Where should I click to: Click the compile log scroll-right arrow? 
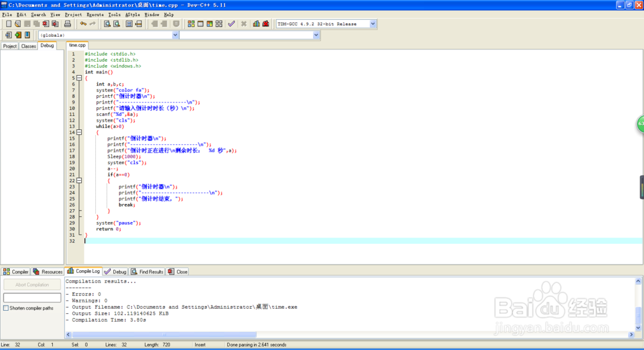tap(631, 335)
